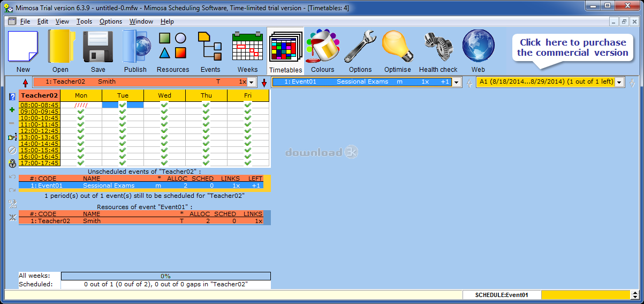Create a new file with New icon
Image resolution: width=644 pixels, height=304 pixels.
tap(23, 51)
